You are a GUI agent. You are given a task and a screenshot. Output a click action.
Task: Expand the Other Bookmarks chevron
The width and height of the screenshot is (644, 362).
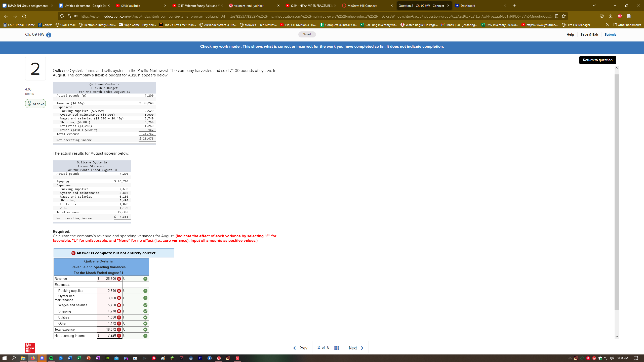click(x=608, y=25)
